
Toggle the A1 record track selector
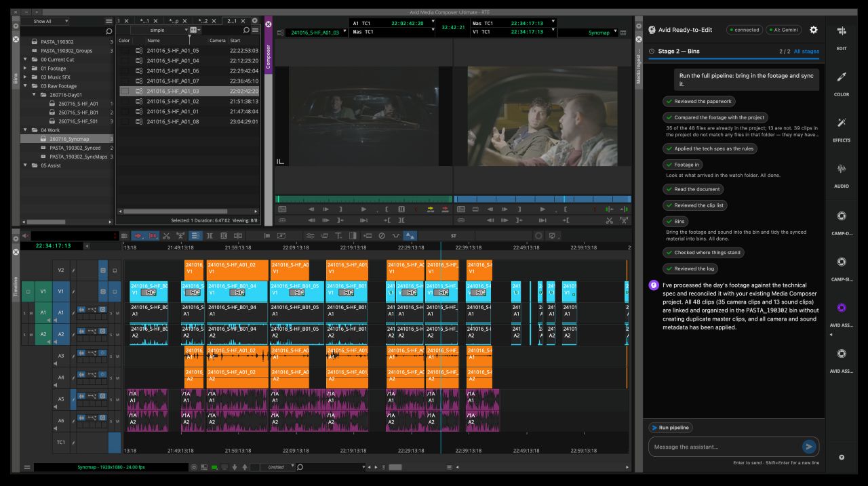61,312
